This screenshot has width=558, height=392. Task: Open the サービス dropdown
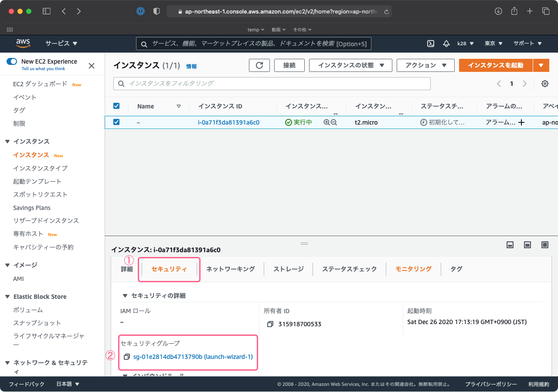(x=61, y=44)
